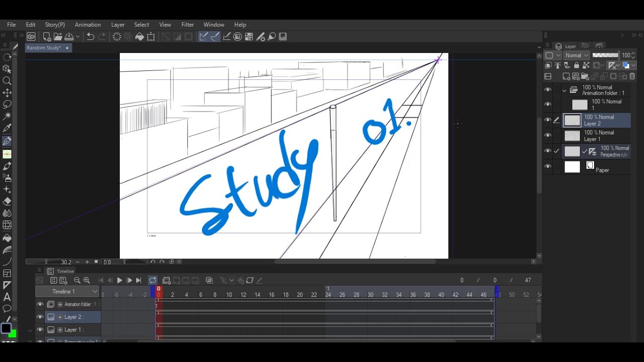Image resolution: width=644 pixels, height=362 pixels.
Task: Click the canvas zoom out minus button
Action: (78, 262)
